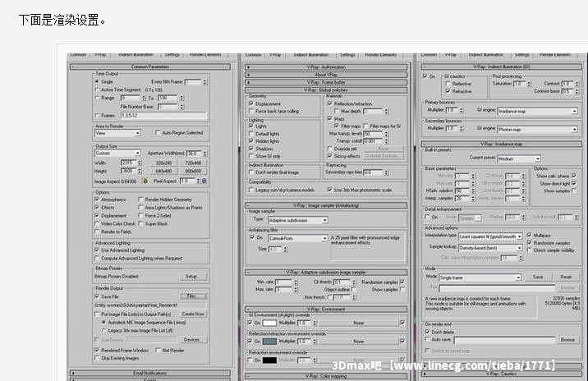This screenshot has height=381, width=588.
Task: Toggle the Effects checkbox under Options
Action: coord(97,208)
